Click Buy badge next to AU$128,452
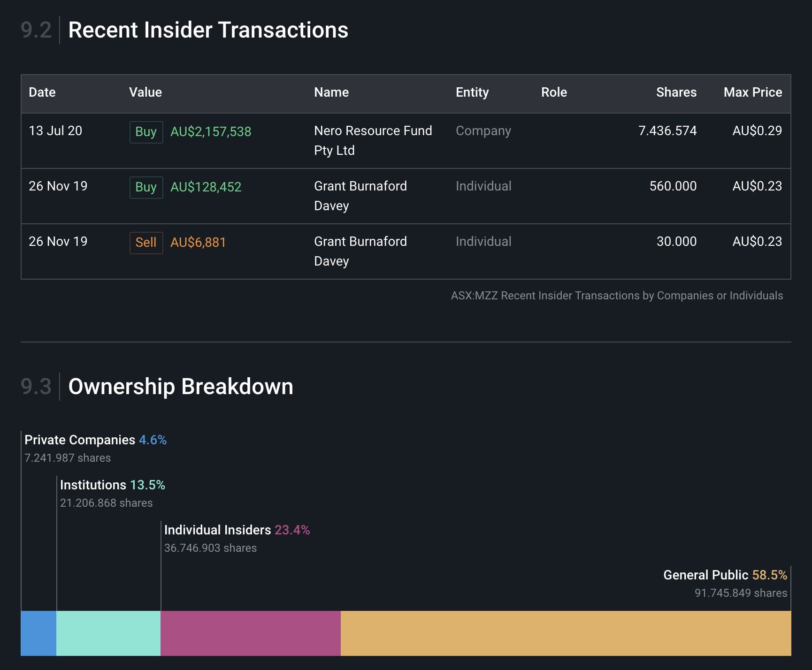812x670 pixels. point(146,187)
